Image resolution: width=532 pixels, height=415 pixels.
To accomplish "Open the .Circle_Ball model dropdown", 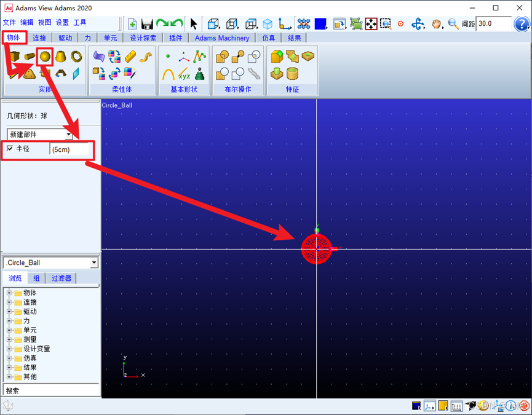I will tap(94, 263).
